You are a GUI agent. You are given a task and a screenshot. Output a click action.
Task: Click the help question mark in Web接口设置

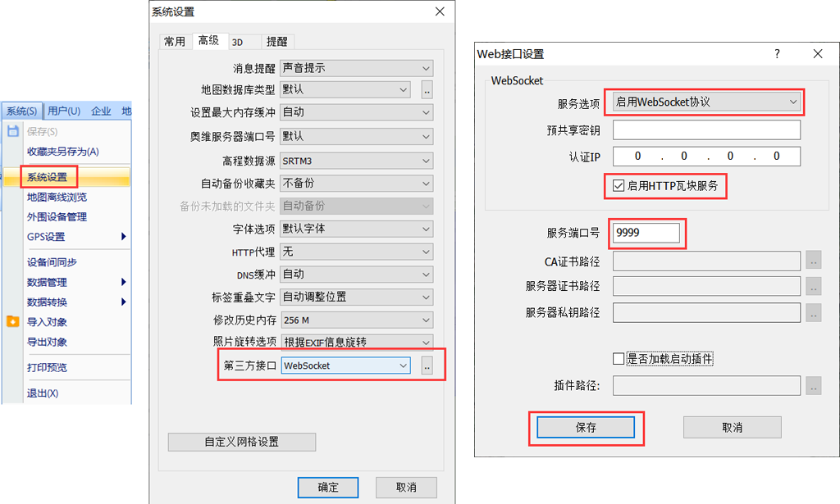(x=778, y=54)
